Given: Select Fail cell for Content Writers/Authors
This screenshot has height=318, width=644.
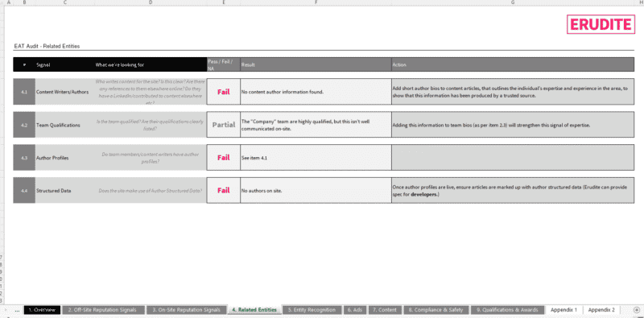Looking at the screenshot, I should [x=224, y=92].
